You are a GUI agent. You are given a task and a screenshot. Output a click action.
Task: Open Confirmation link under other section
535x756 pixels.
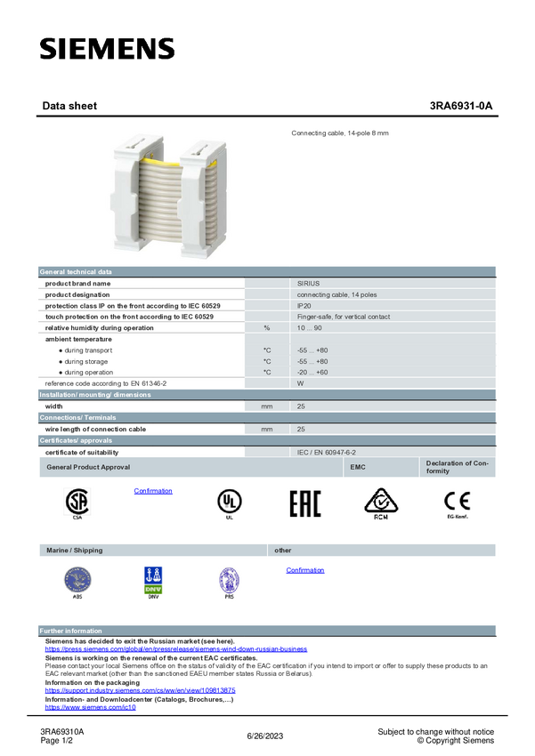click(x=304, y=570)
